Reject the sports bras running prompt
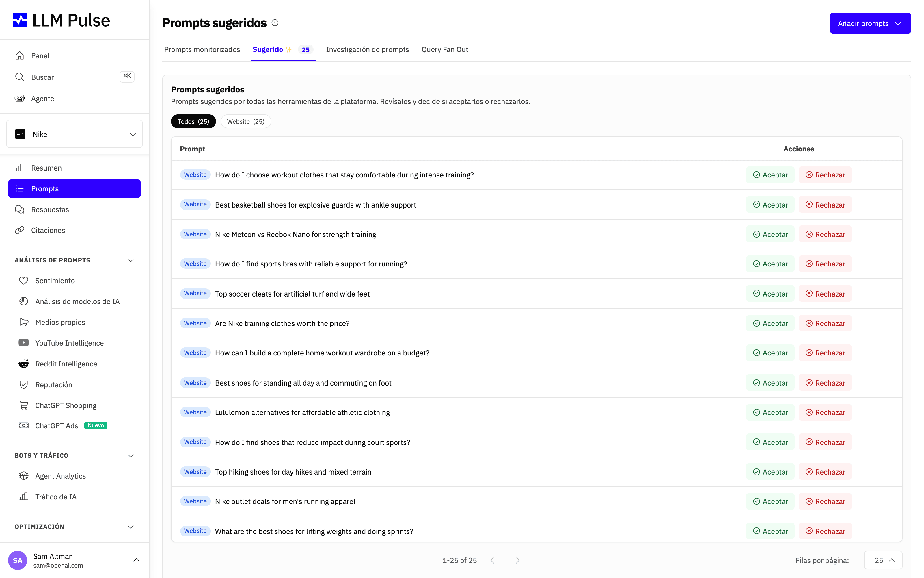This screenshot has width=924, height=578. point(825,264)
